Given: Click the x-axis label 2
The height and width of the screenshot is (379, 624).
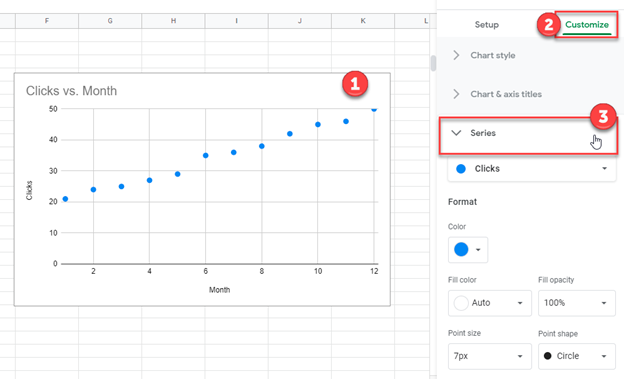Looking at the screenshot, I should tap(93, 271).
